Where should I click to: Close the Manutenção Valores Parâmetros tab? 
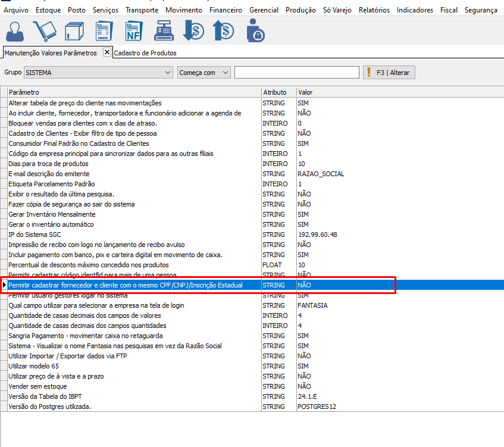click(107, 52)
